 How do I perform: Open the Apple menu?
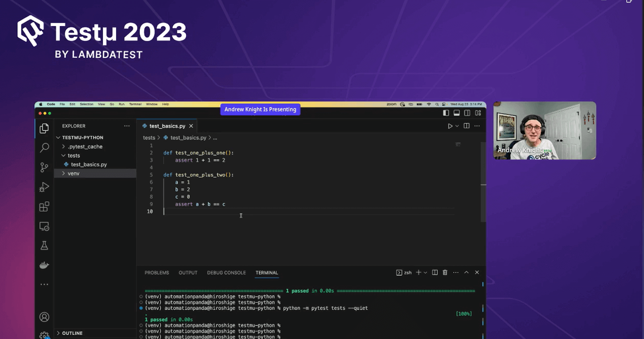coord(41,104)
